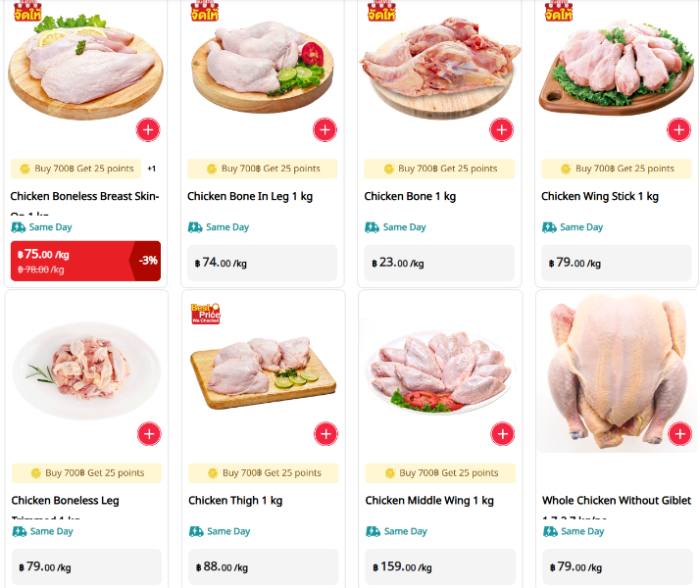700x588 pixels.
Task: Open the Chicken Middle Wing 1 kg title
Action: point(429,501)
